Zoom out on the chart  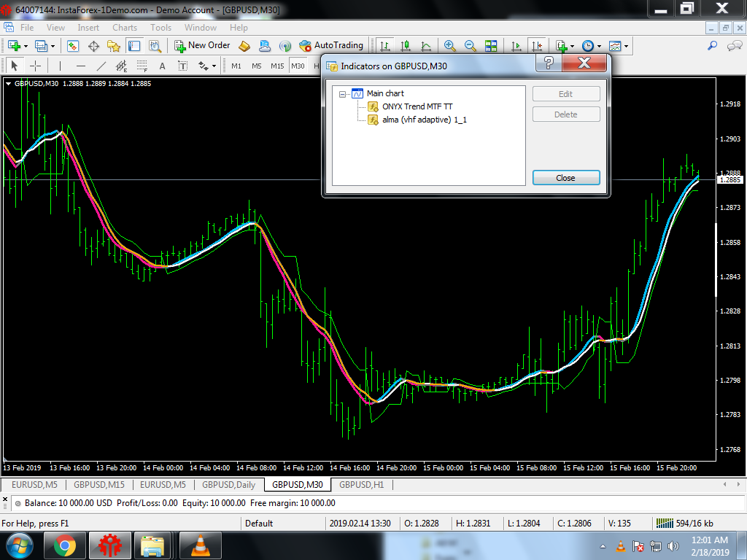click(x=471, y=46)
